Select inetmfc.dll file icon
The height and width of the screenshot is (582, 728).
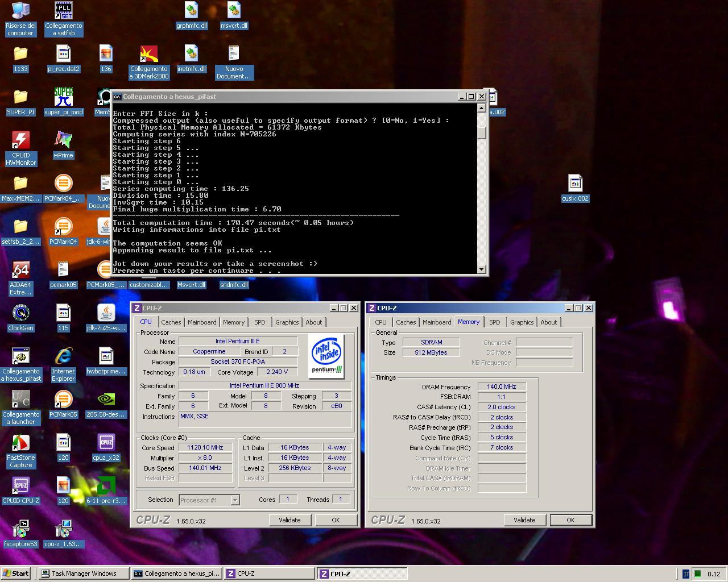191,59
